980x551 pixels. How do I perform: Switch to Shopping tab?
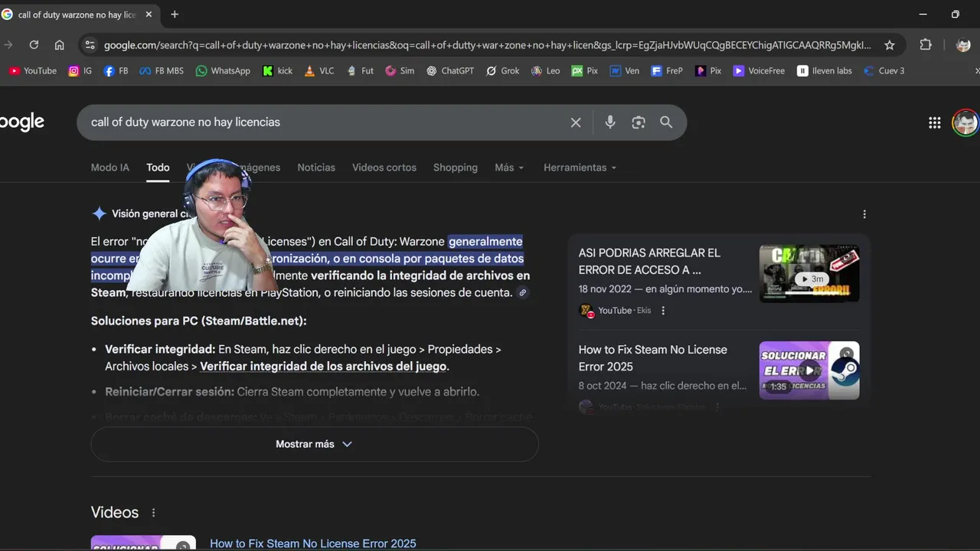click(456, 168)
